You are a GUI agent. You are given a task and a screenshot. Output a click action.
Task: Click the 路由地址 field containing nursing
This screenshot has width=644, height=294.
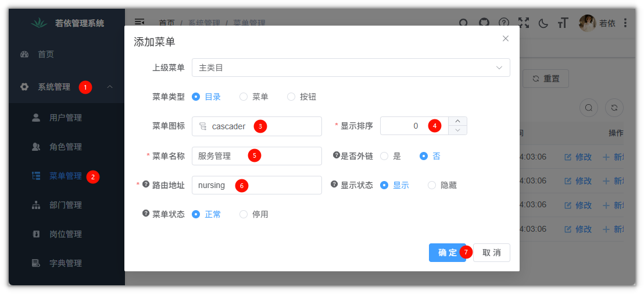[x=257, y=185]
